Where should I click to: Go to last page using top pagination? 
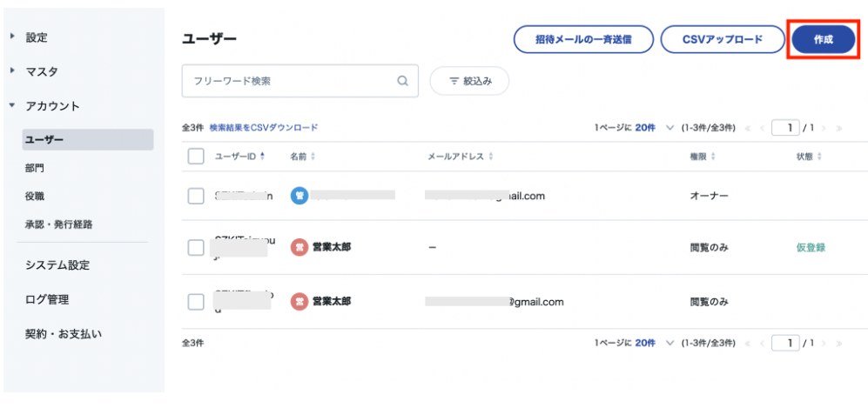838,128
